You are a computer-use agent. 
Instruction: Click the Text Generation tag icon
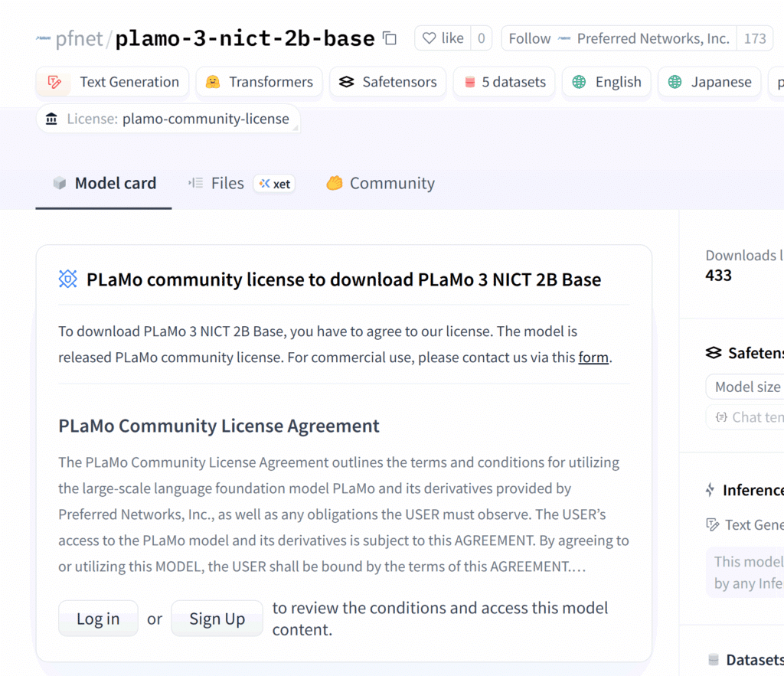[x=54, y=82]
